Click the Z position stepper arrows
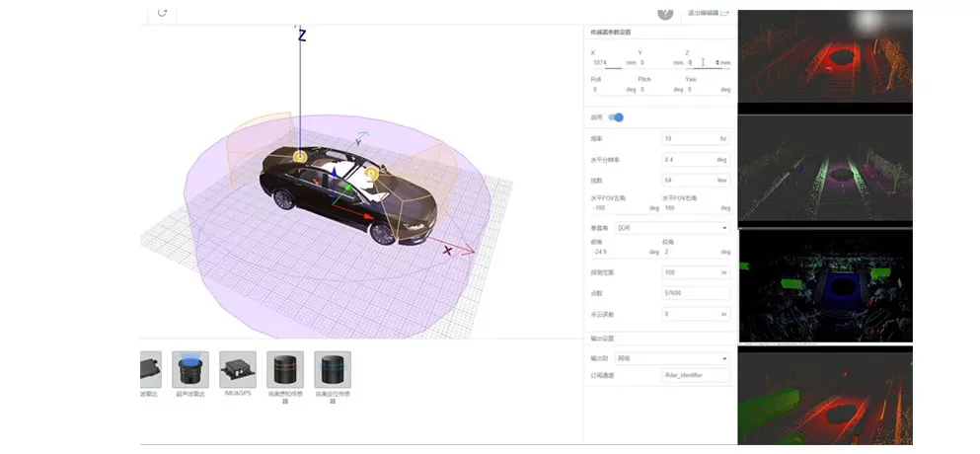 click(x=717, y=62)
